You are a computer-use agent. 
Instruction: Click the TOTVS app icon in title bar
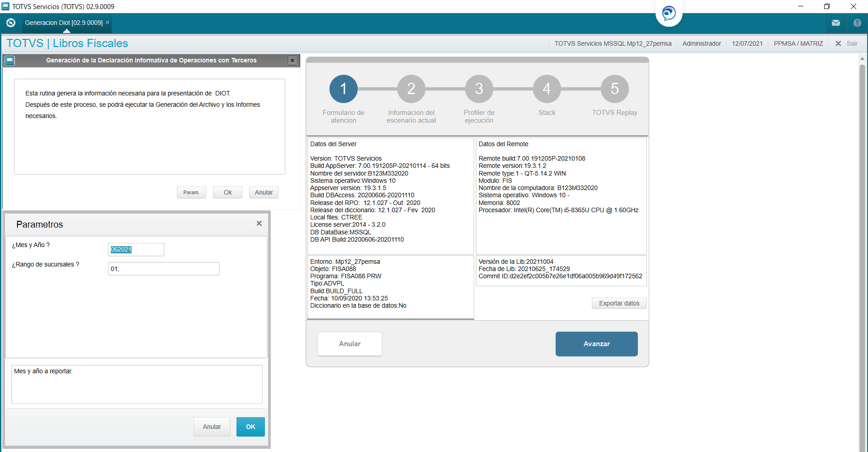pos(5,6)
